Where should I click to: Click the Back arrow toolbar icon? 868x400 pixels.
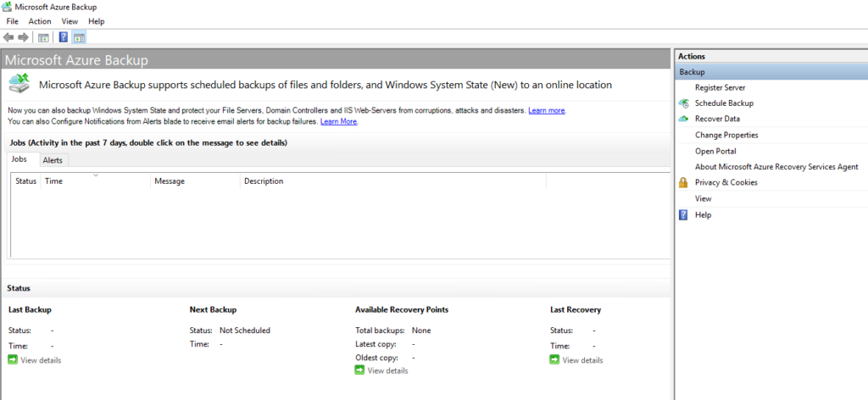tap(8, 37)
